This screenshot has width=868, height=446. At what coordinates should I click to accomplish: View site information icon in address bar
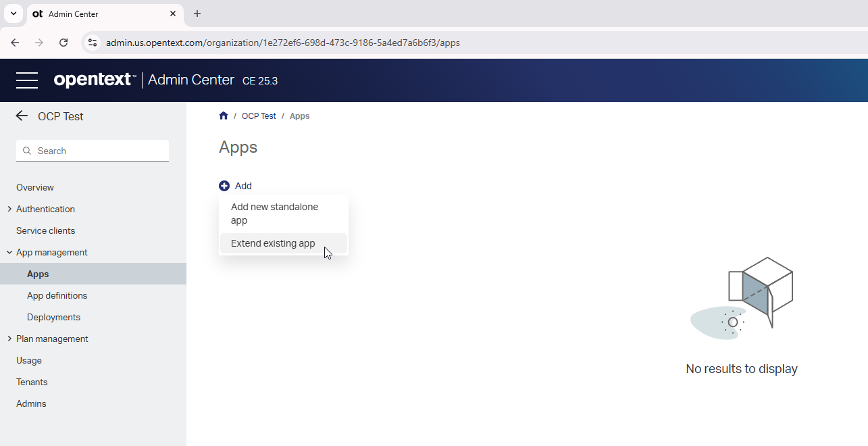[93, 43]
